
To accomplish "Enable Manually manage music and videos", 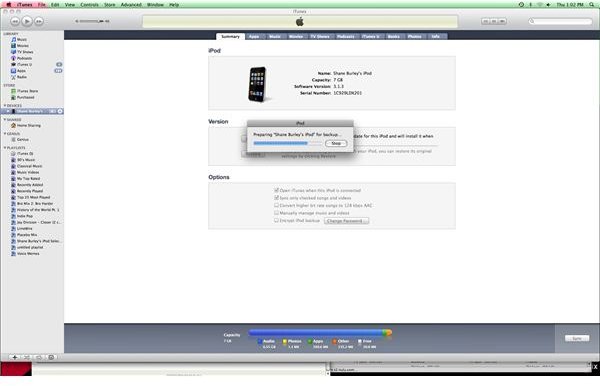I will (276, 213).
